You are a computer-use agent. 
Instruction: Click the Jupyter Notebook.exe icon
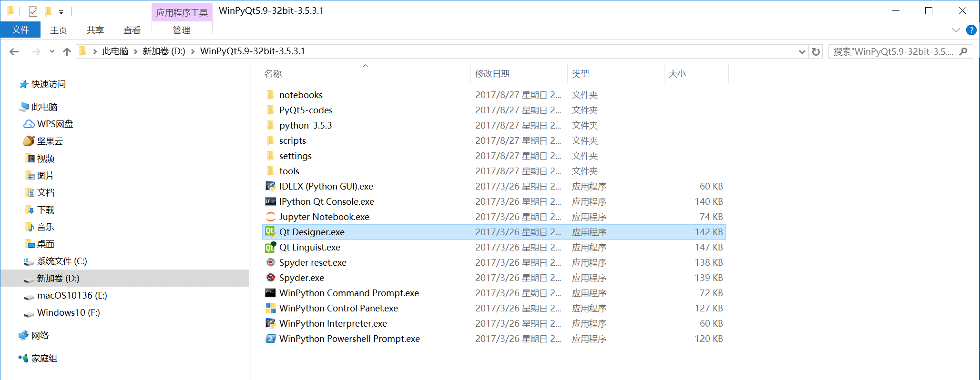pyautogui.click(x=270, y=217)
